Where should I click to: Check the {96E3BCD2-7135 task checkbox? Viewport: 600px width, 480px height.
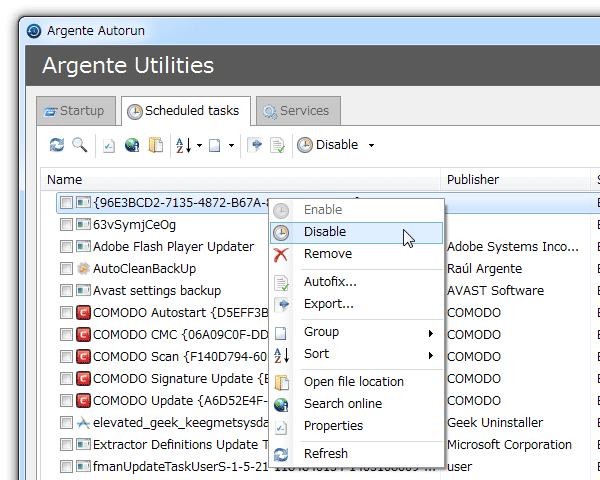pyautogui.click(x=66, y=202)
